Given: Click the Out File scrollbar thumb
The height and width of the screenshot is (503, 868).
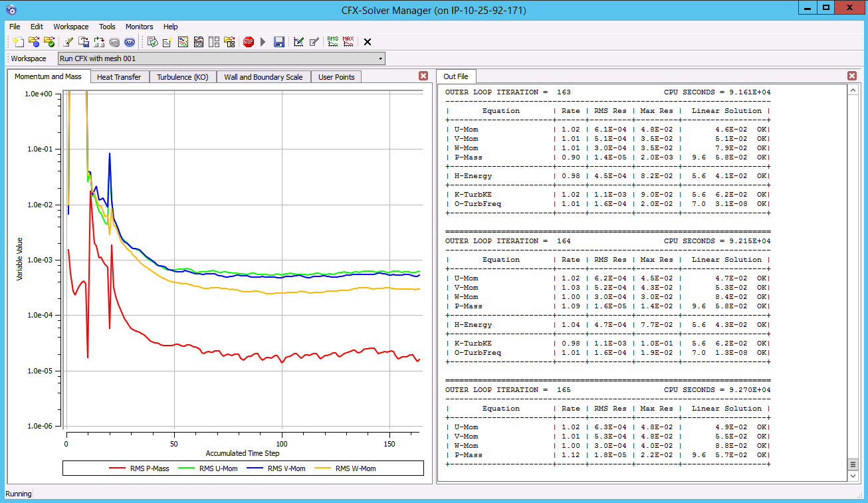Looking at the screenshot, I should (x=853, y=464).
